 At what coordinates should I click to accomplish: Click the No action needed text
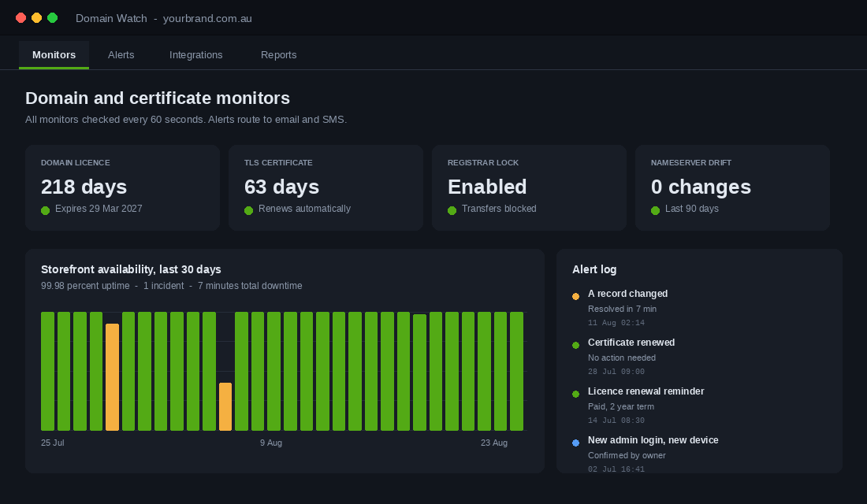click(x=622, y=358)
